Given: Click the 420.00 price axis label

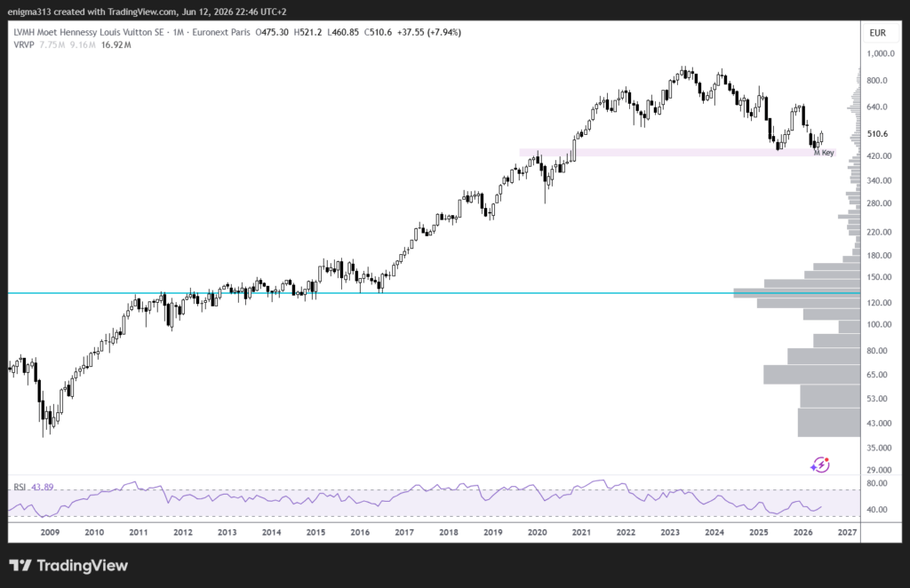Looking at the screenshot, I should [x=879, y=156].
